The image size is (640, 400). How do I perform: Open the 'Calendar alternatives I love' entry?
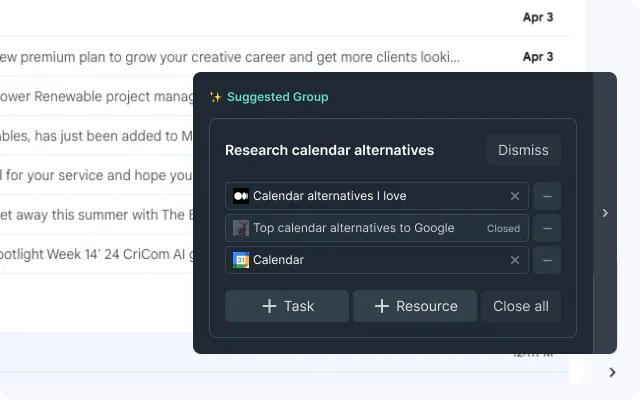click(377, 196)
